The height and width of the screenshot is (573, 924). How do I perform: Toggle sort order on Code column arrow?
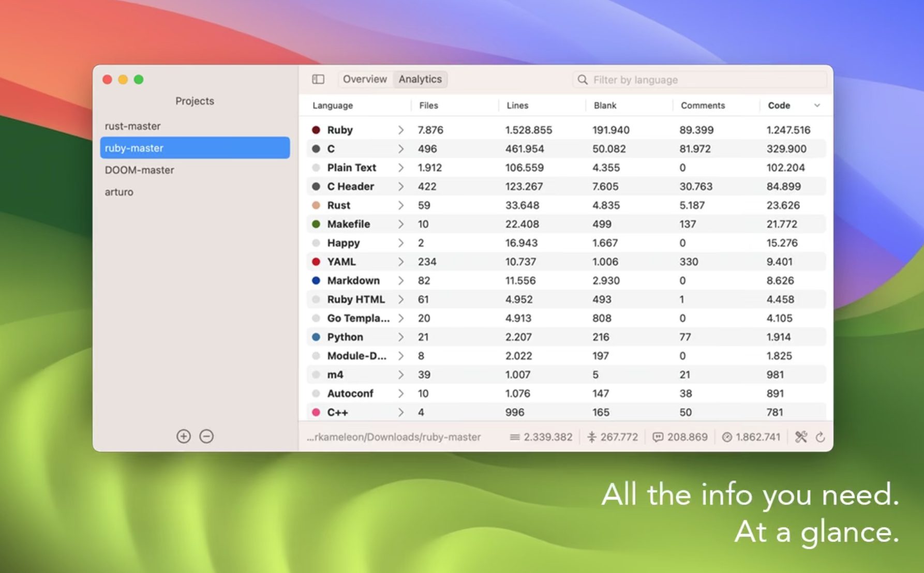tap(817, 105)
